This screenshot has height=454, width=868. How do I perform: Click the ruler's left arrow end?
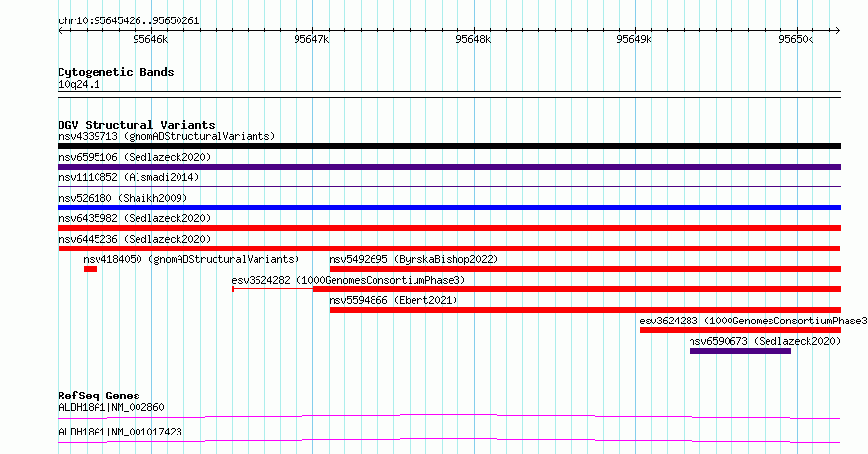(x=60, y=31)
